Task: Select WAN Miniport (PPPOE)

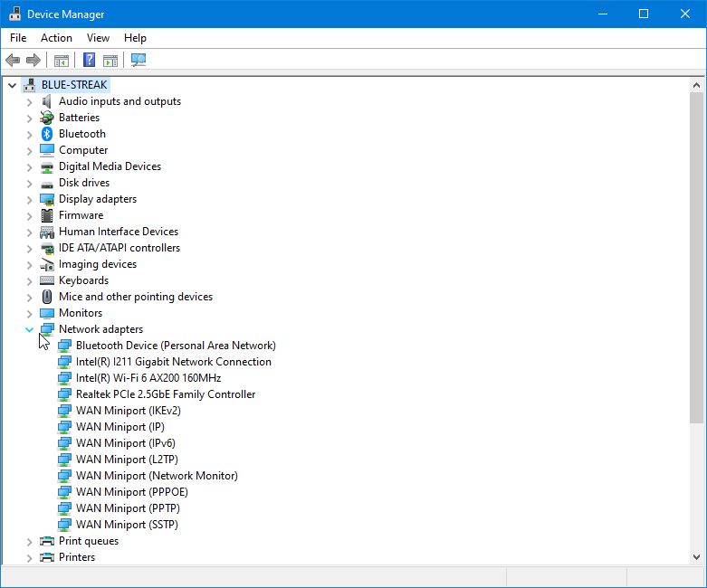Action: tap(131, 492)
